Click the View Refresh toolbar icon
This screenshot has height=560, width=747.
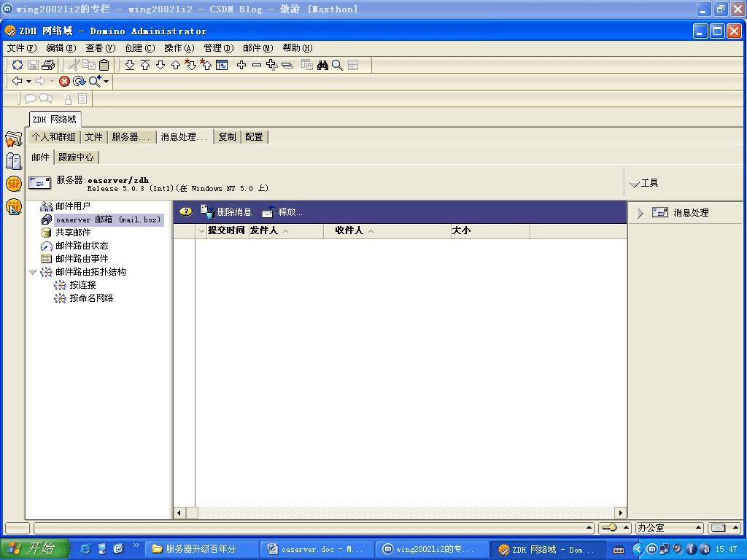[x=222, y=65]
